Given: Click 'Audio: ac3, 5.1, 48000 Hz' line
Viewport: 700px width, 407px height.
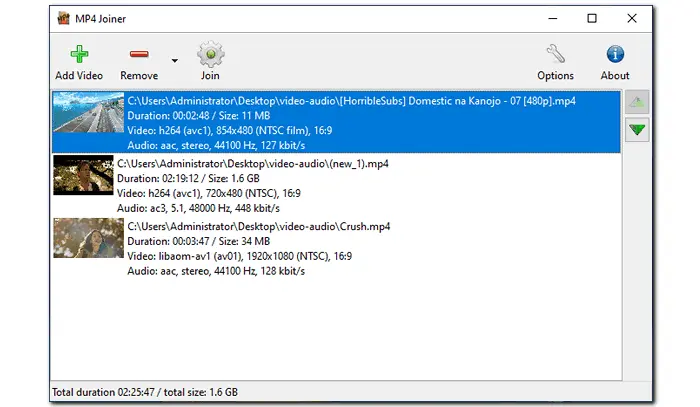Looking at the screenshot, I should coord(198,208).
